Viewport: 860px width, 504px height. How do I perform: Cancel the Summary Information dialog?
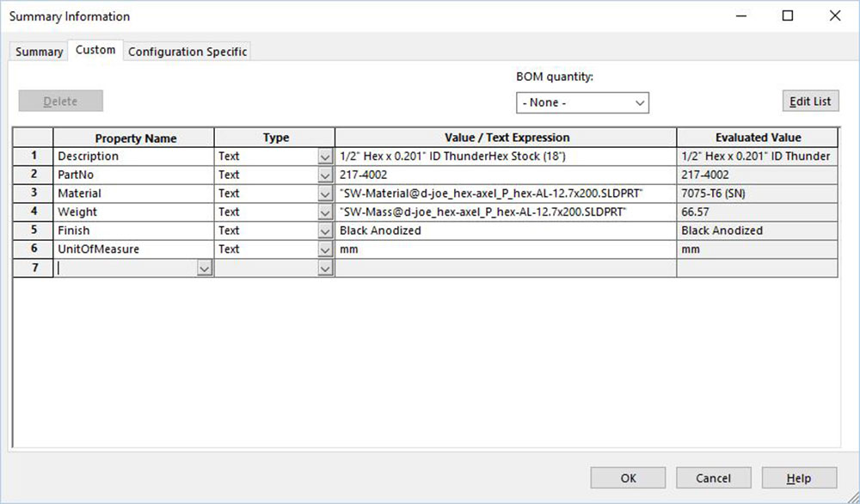(713, 478)
